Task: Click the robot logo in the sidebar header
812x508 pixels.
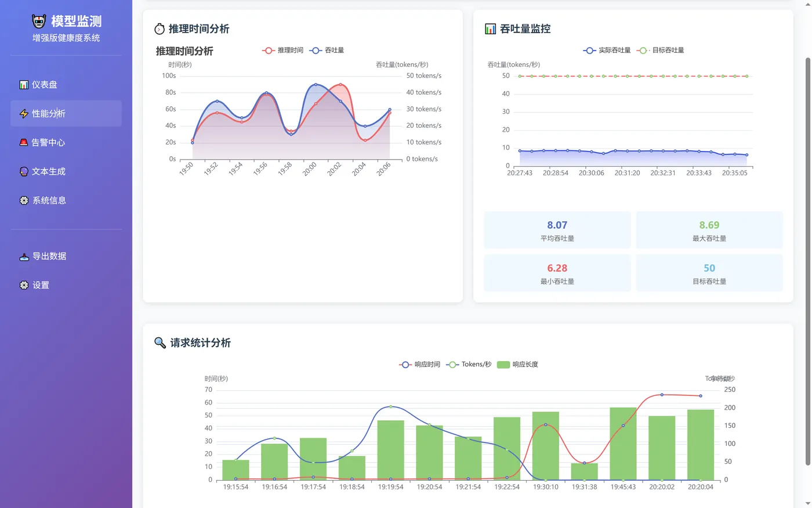Action: coord(39,20)
